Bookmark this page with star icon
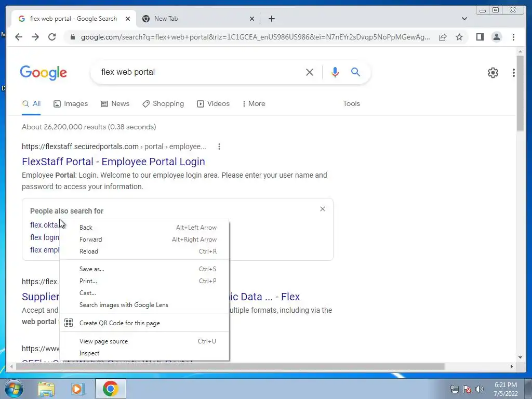The width and height of the screenshot is (532, 399). (459, 37)
